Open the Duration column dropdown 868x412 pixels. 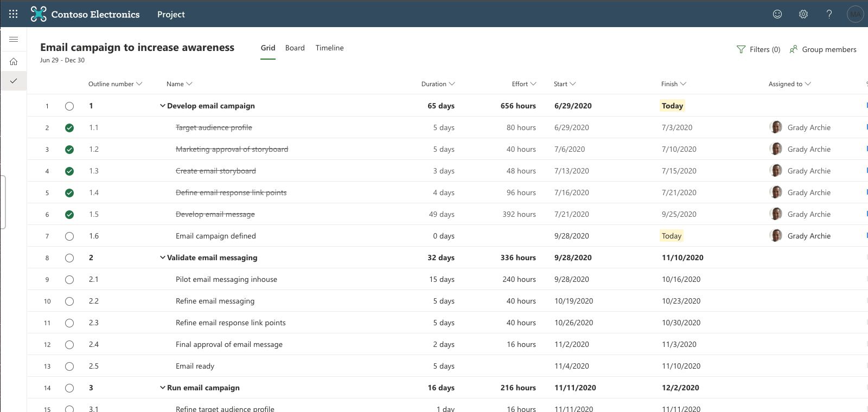[452, 84]
